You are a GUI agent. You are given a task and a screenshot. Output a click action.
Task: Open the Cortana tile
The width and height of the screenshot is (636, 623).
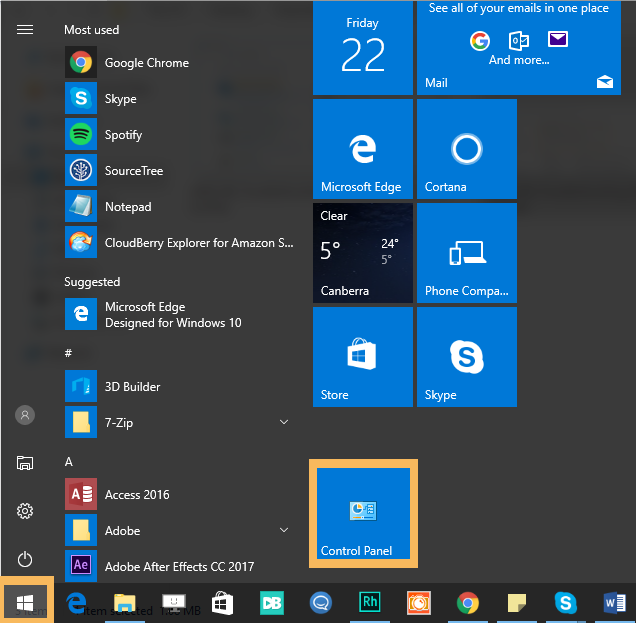466,149
